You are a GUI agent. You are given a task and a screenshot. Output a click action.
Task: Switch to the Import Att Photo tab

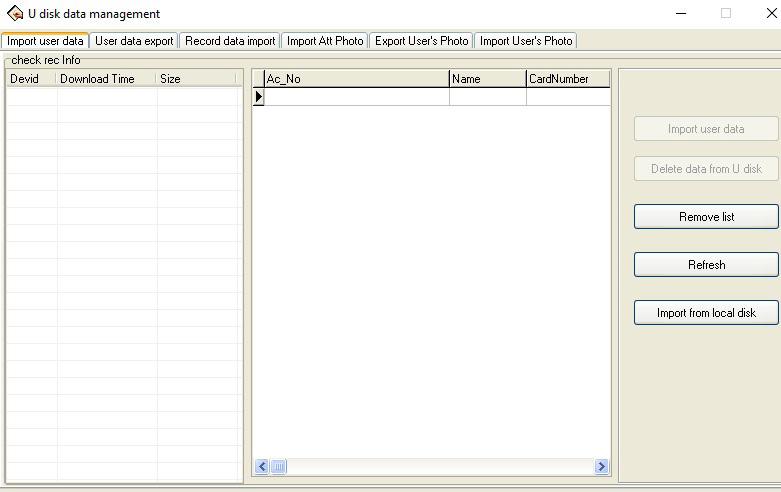325,41
